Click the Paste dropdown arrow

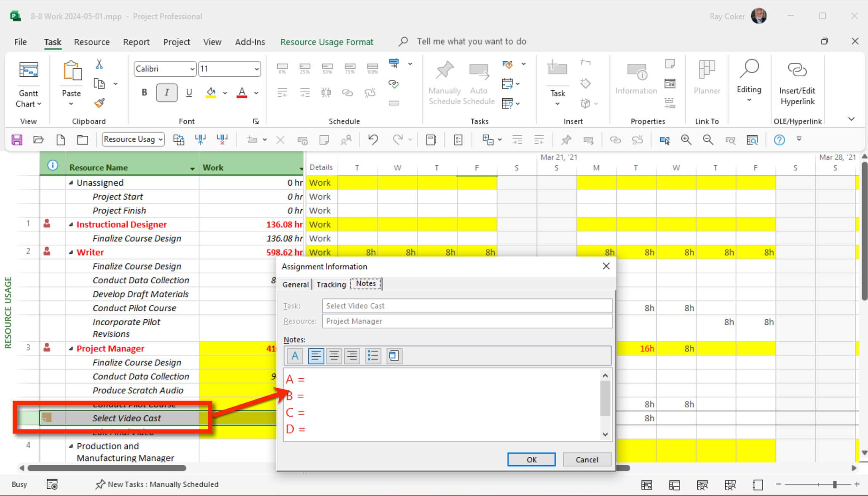click(71, 104)
